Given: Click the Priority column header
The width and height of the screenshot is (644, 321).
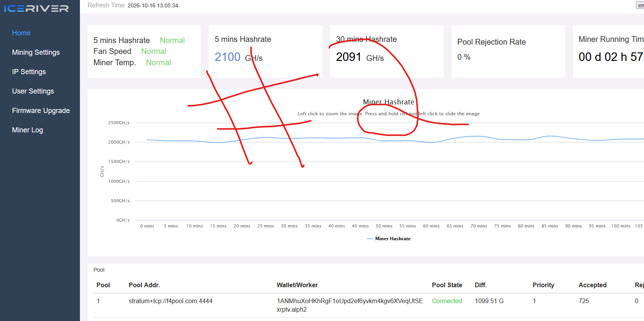Looking at the screenshot, I should point(544,285).
